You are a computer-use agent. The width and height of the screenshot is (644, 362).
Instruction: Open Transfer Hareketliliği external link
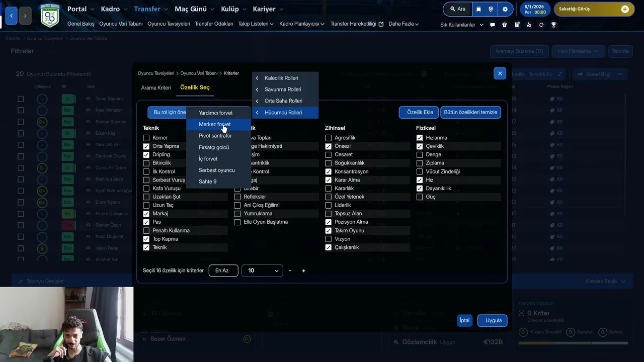pyautogui.click(x=357, y=24)
